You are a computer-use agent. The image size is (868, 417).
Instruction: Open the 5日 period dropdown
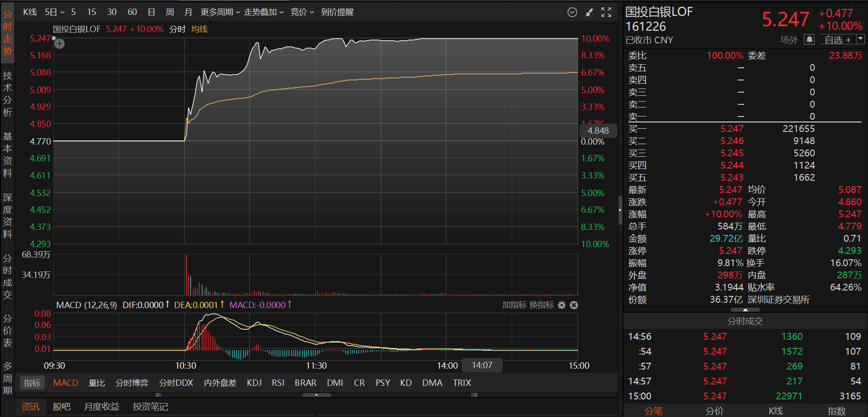click(54, 12)
